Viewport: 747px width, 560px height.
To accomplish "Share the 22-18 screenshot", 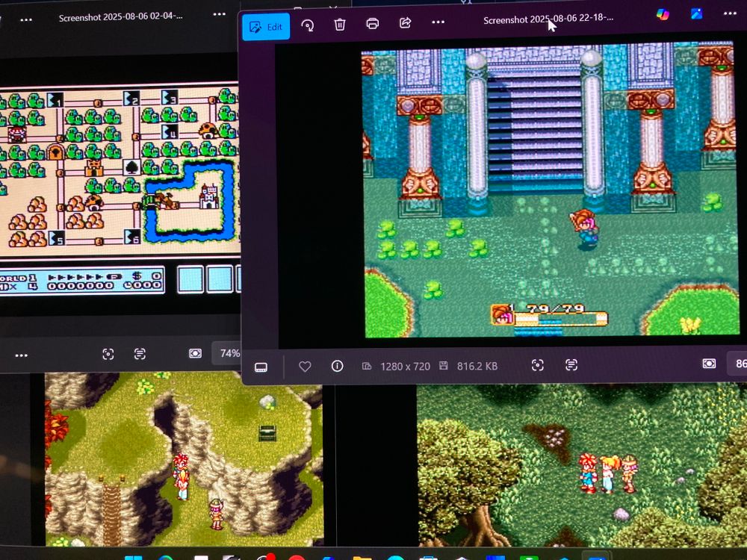I will [x=405, y=23].
